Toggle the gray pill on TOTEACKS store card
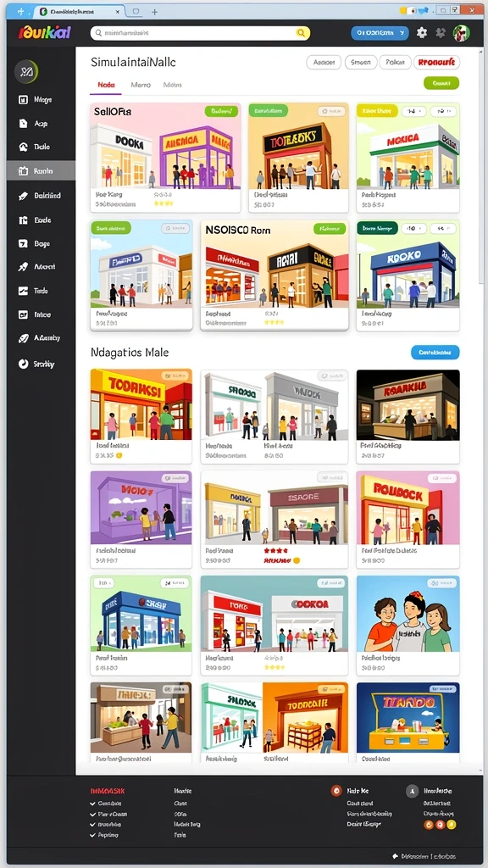 click(x=331, y=112)
